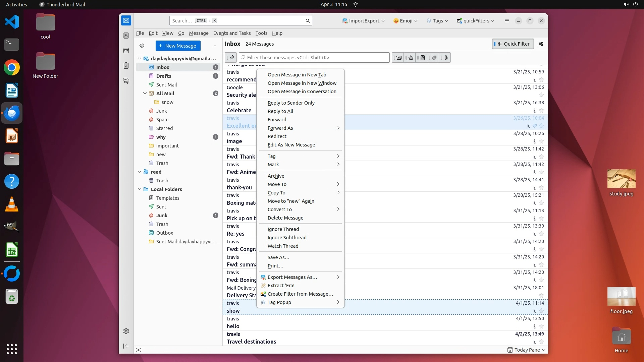
Task: Click message list display options icon
Action: coord(541,44)
